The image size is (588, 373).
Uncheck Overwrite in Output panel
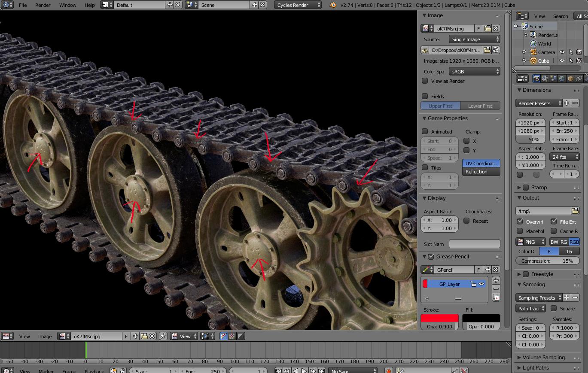point(520,221)
